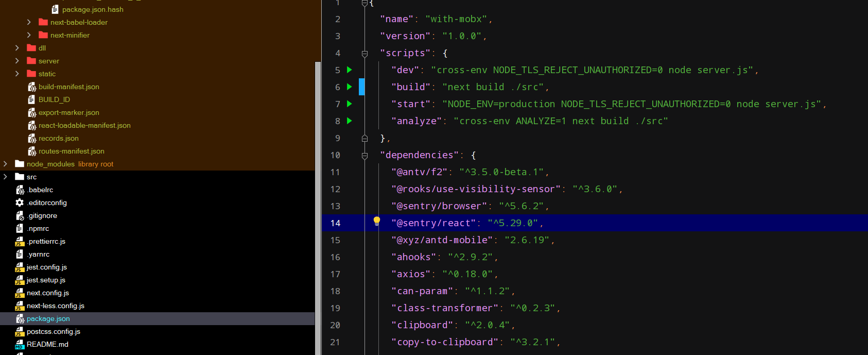This screenshot has width=868, height=355.
Task: Click the fold end marker on line 9
Action: pos(364,138)
